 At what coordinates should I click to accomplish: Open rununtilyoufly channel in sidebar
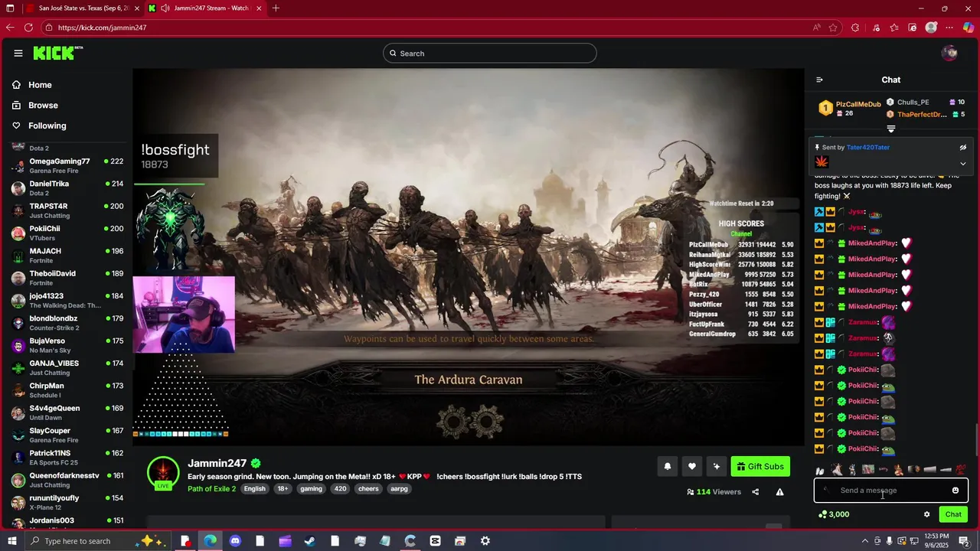point(67,502)
